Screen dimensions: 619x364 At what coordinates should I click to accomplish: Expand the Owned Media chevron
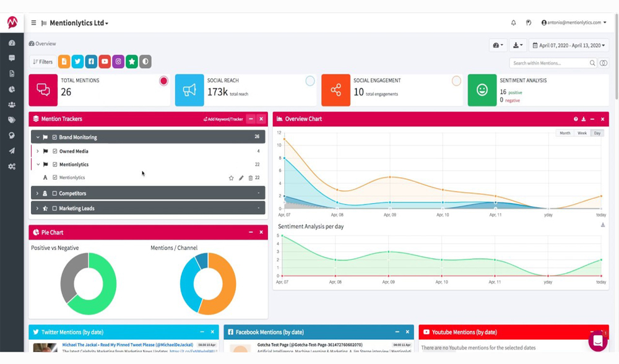click(38, 151)
